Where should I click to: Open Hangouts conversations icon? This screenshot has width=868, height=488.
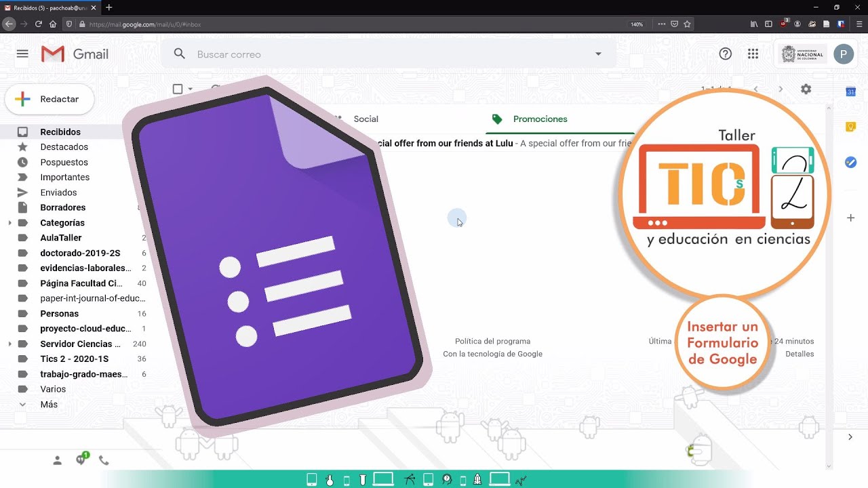tap(81, 459)
